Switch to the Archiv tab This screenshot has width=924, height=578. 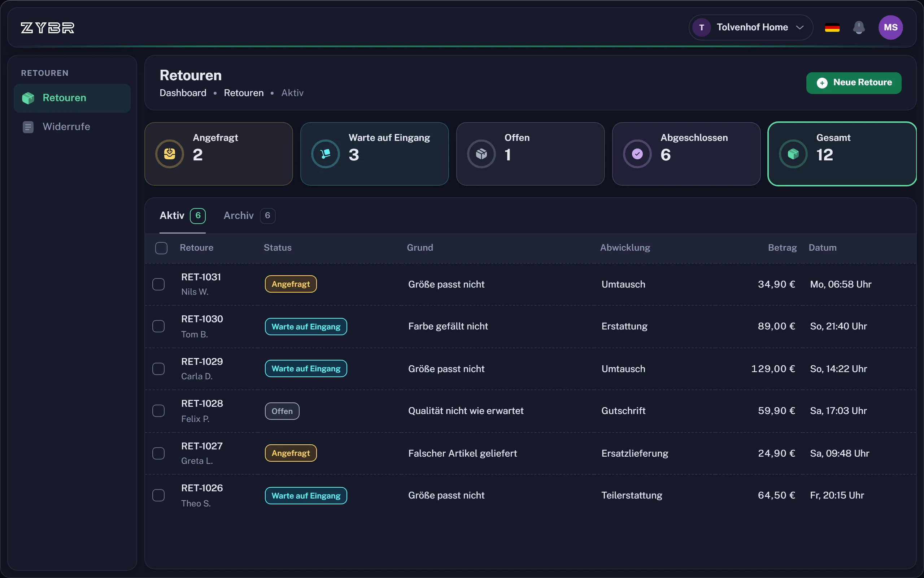[249, 216]
